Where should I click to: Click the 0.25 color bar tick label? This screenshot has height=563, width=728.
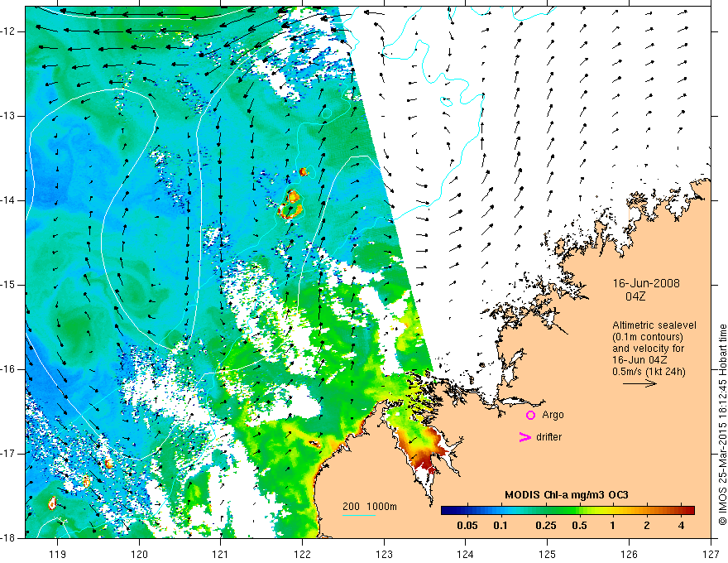click(545, 526)
